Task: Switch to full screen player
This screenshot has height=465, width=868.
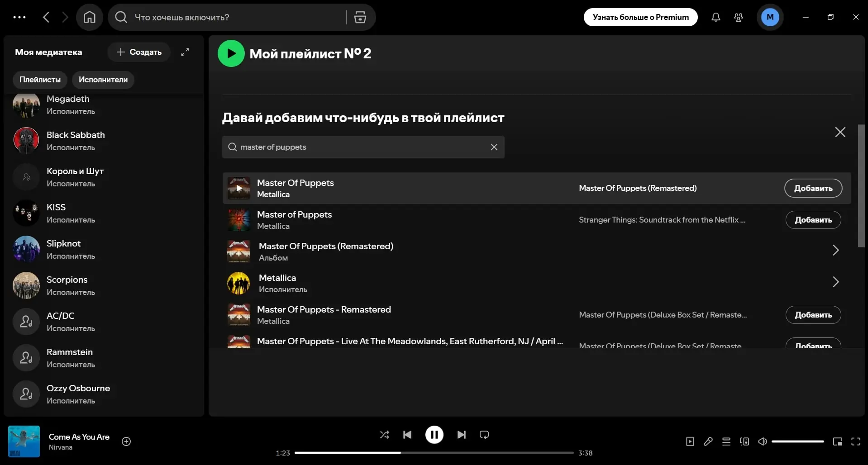Action: click(856, 441)
